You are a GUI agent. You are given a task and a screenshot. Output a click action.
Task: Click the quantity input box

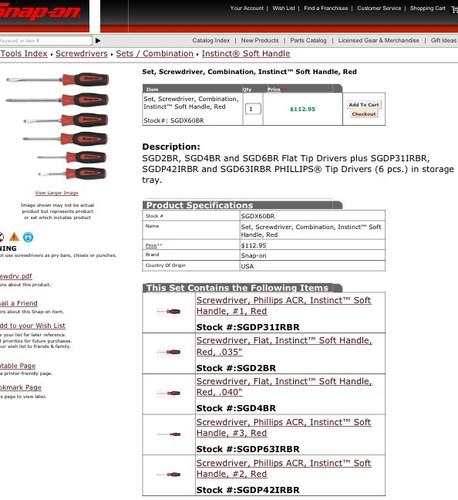[x=253, y=109]
